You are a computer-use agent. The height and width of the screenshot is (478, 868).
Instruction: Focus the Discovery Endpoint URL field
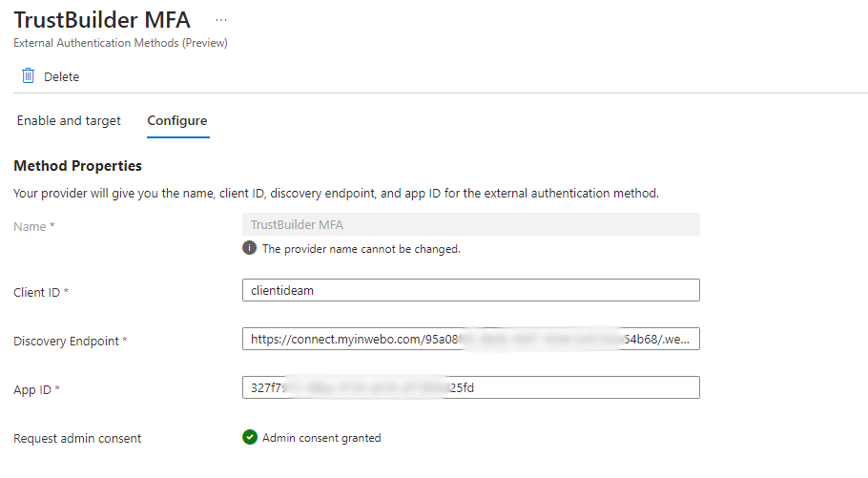click(471, 339)
